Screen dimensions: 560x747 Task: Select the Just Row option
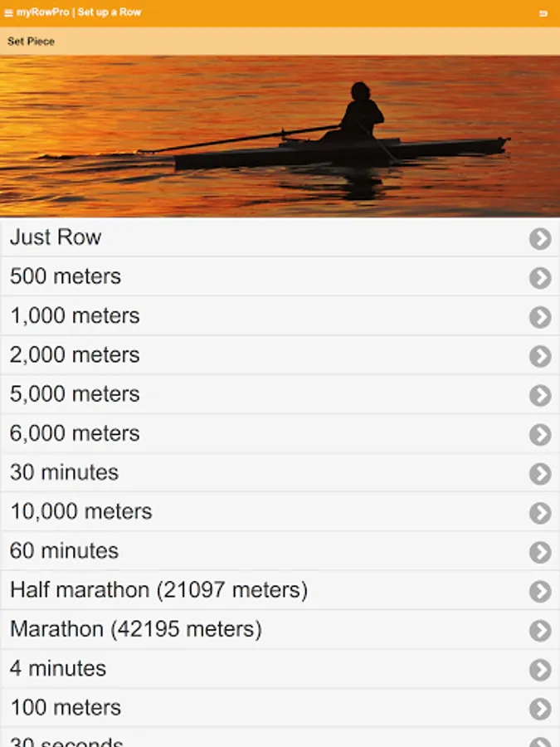click(x=56, y=237)
